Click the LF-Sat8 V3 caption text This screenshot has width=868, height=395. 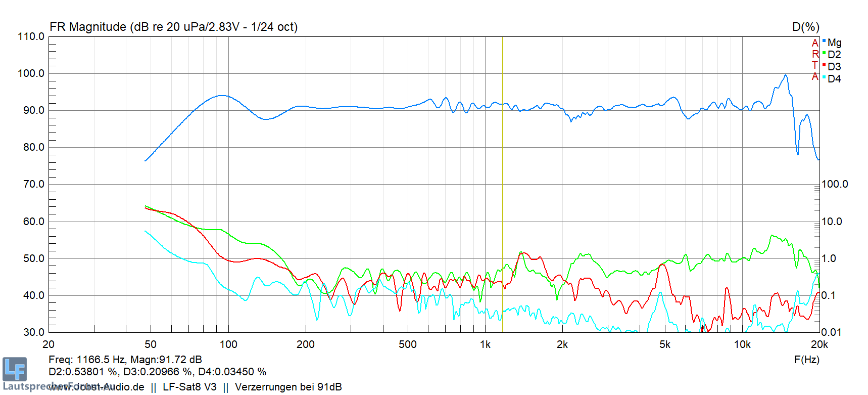pos(189,387)
